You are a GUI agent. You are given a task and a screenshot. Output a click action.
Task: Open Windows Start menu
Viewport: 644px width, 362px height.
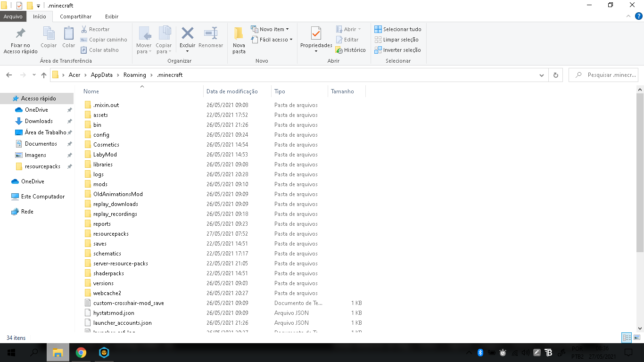click(11, 353)
